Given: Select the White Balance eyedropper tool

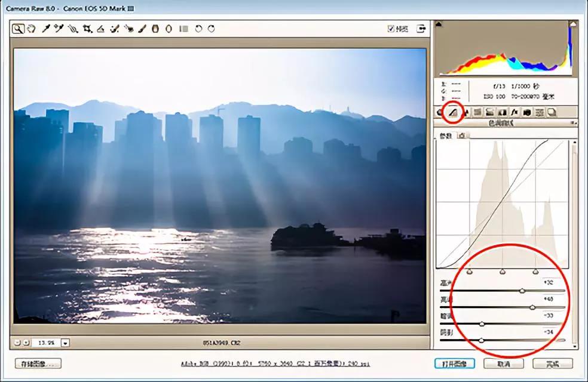Looking at the screenshot, I should [46, 29].
